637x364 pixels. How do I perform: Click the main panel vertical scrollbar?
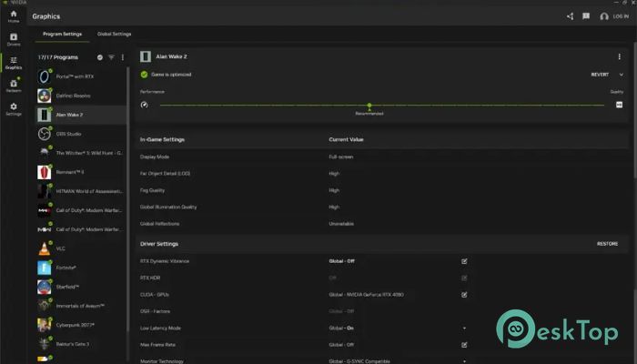634,110
